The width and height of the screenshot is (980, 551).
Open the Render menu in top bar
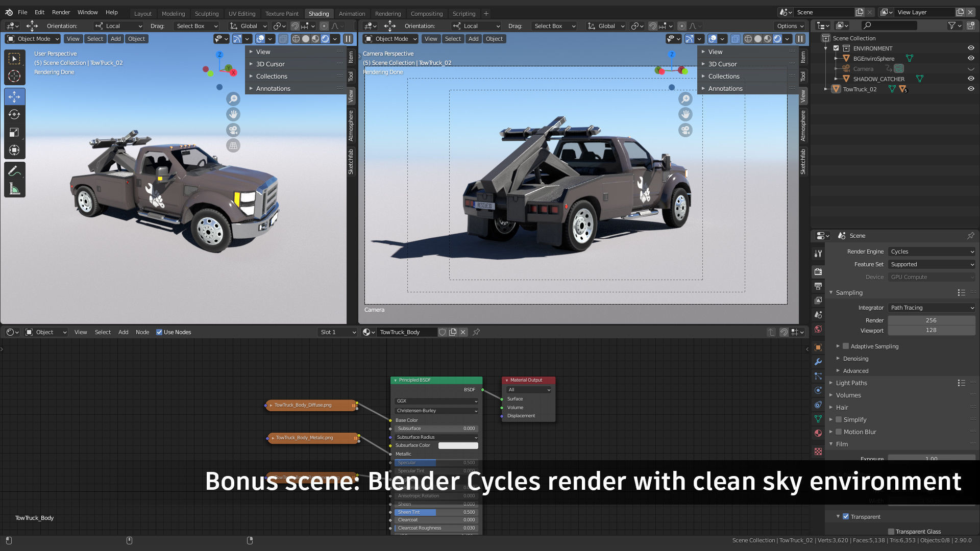coord(61,12)
